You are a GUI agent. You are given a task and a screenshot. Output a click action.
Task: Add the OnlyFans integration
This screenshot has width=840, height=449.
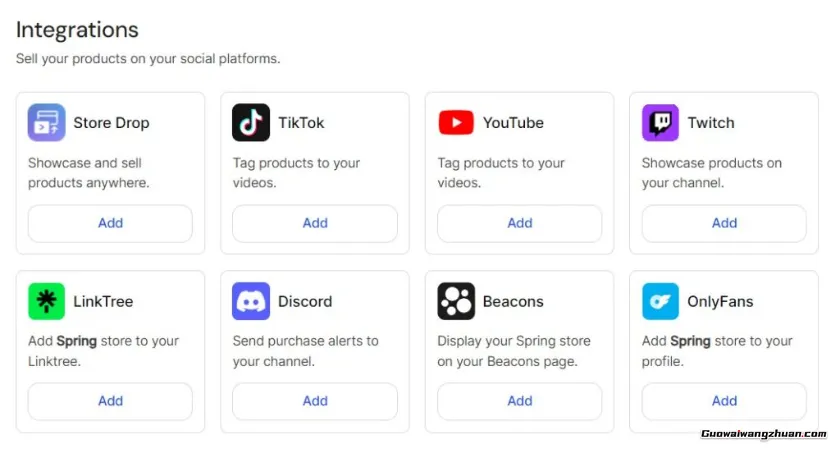click(x=724, y=401)
